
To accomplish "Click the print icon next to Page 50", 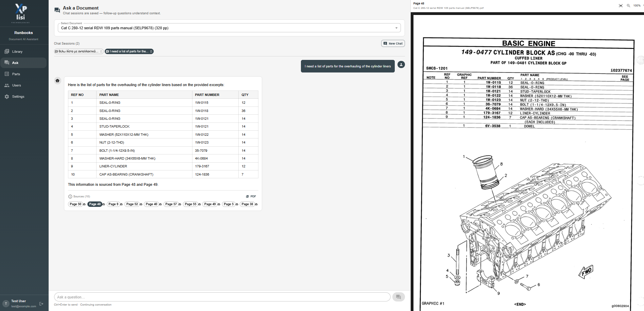I will coord(84,204).
